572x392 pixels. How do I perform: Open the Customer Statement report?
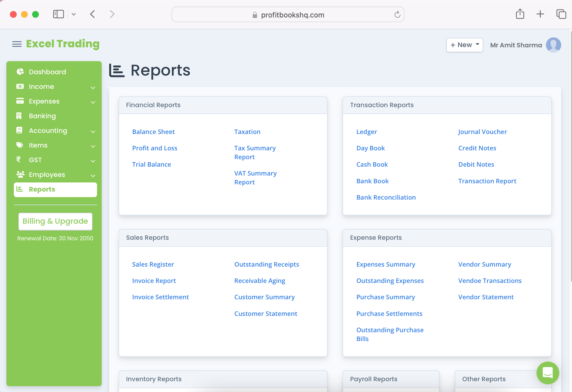tap(266, 313)
